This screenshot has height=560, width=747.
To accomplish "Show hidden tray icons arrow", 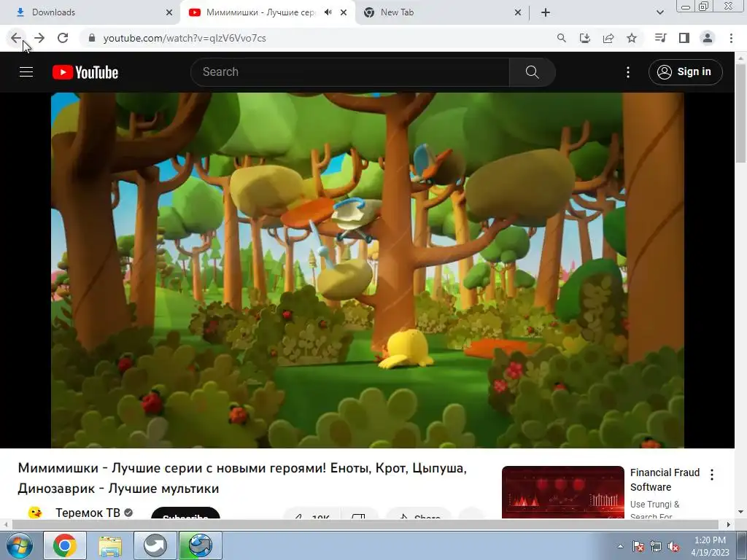I will click(x=620, y=546).
